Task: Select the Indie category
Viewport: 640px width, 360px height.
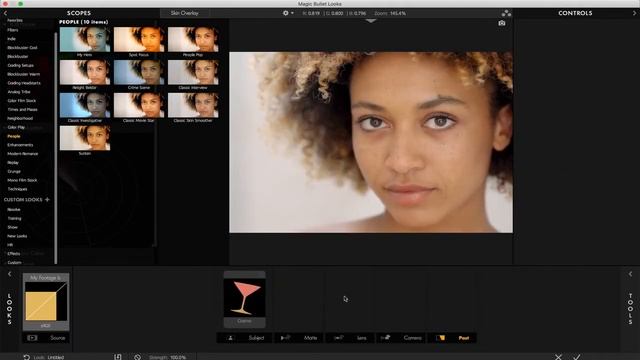Action: pyautogui.click(x=11, y=39)
